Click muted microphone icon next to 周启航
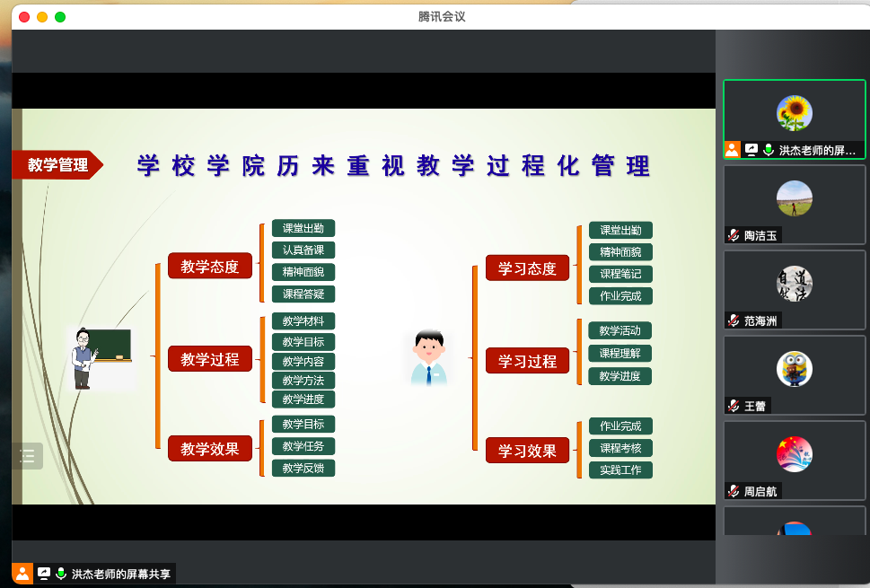Viewport: 870px width, 588px height. coord(734,491)
